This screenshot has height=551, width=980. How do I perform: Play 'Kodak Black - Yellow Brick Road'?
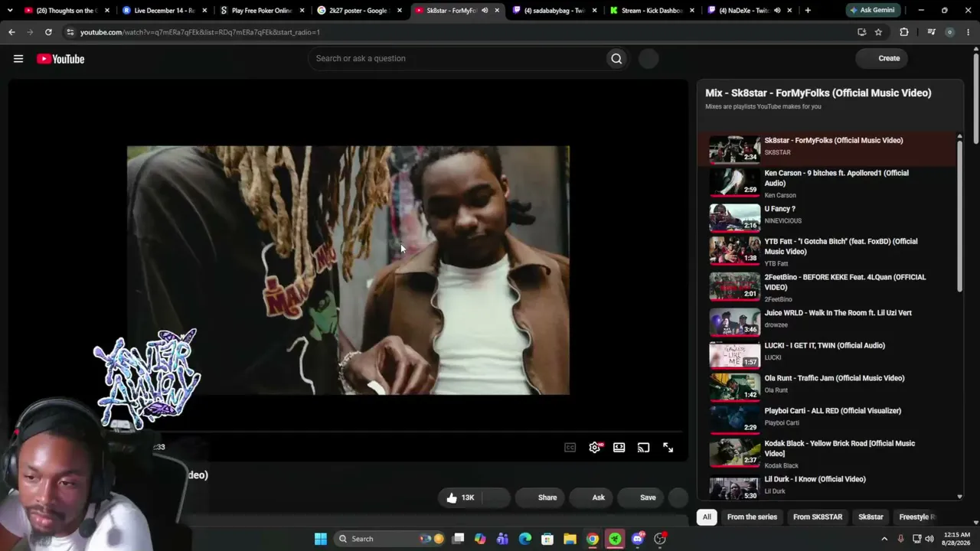click(827, 453)
